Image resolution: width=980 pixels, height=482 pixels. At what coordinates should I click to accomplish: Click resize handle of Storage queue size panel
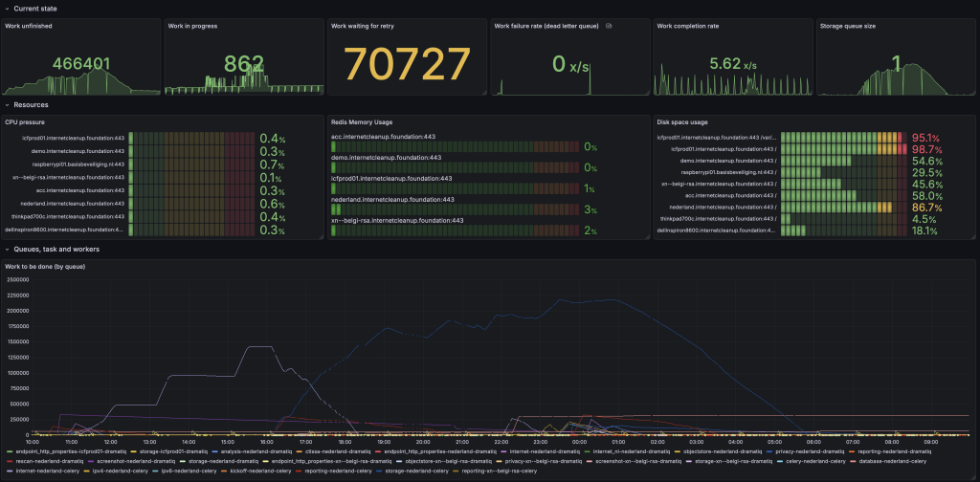[972, 93]
